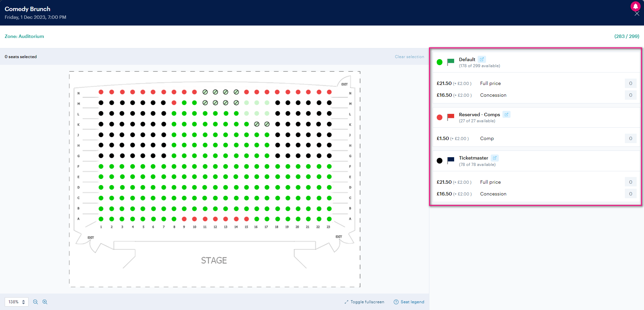The image size is (644, 310).
Task: Select green seat 1 in row F
Action: point(101,167)
